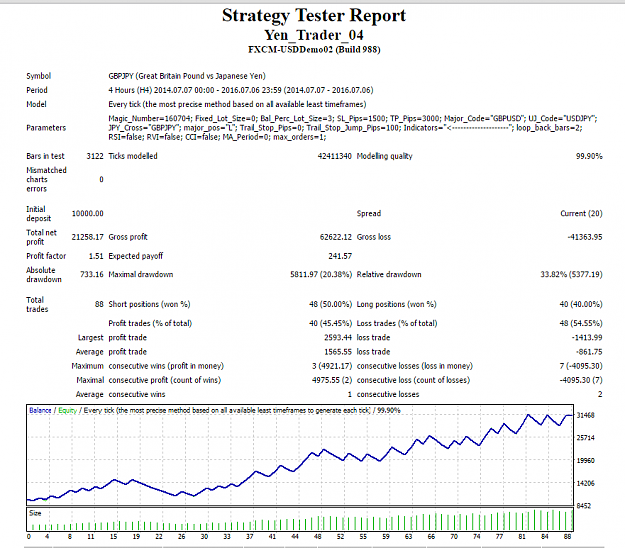Click the x-axis trade number '88'
Screen dimensions: 625x548
(x=568, y=537)
